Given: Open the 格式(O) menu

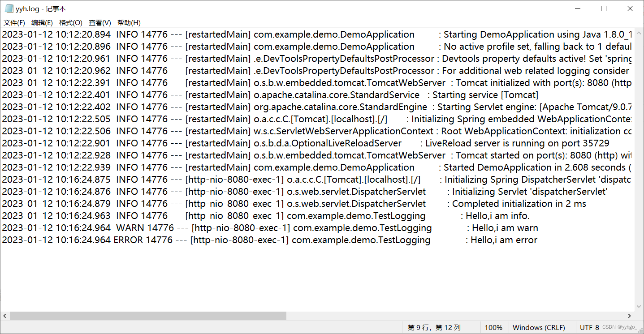Looking at the screenshot, I should click(x=70, y=22).
